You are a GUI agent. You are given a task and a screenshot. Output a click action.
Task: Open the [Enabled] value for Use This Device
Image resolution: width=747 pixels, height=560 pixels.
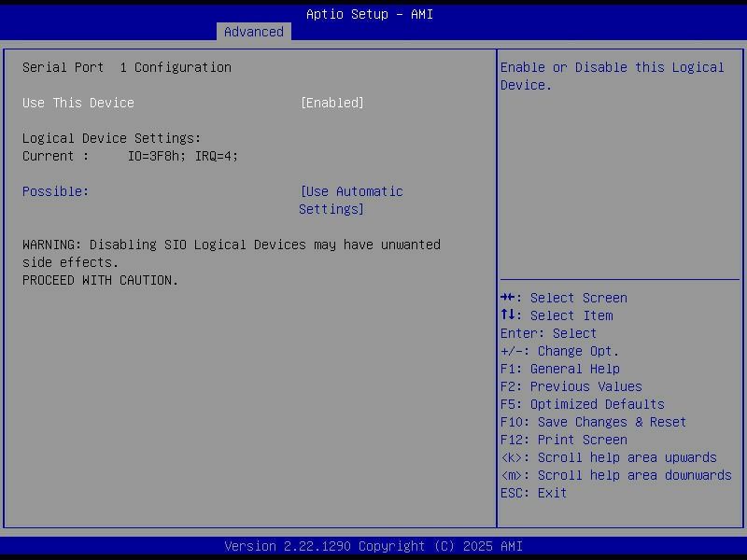[332, 103]
